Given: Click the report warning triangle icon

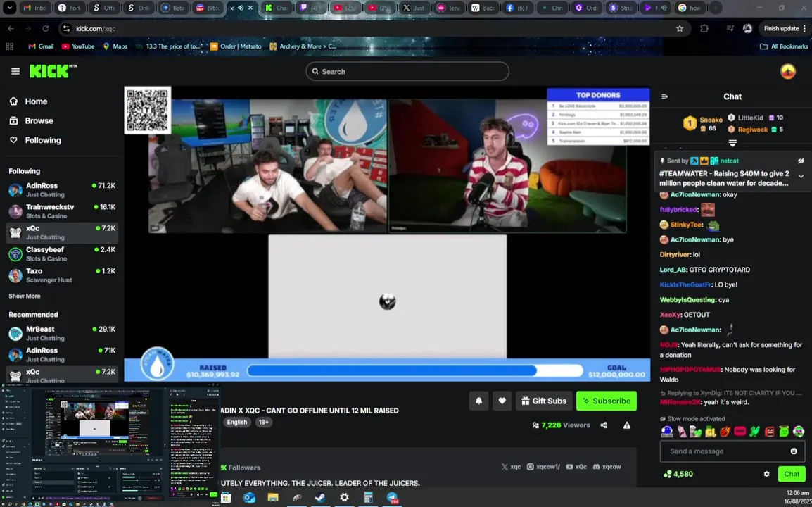Looking at the screenshot, I should [x=627, y=425].
